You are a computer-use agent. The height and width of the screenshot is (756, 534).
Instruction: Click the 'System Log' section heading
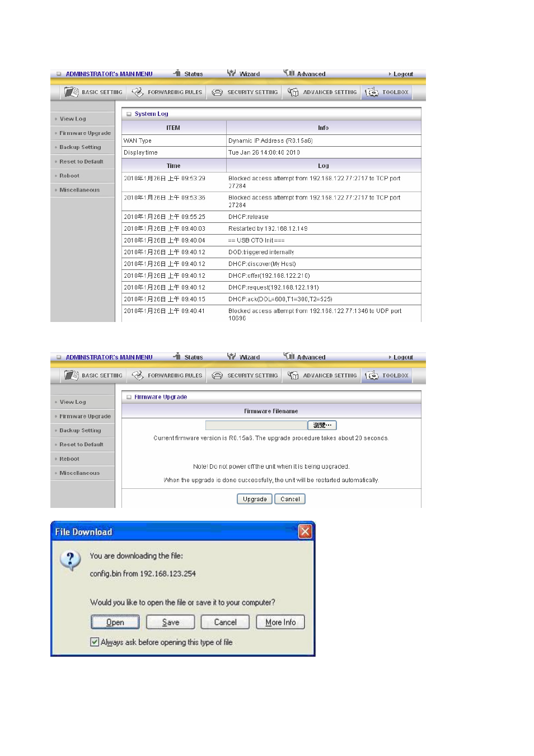pos(151,114)
